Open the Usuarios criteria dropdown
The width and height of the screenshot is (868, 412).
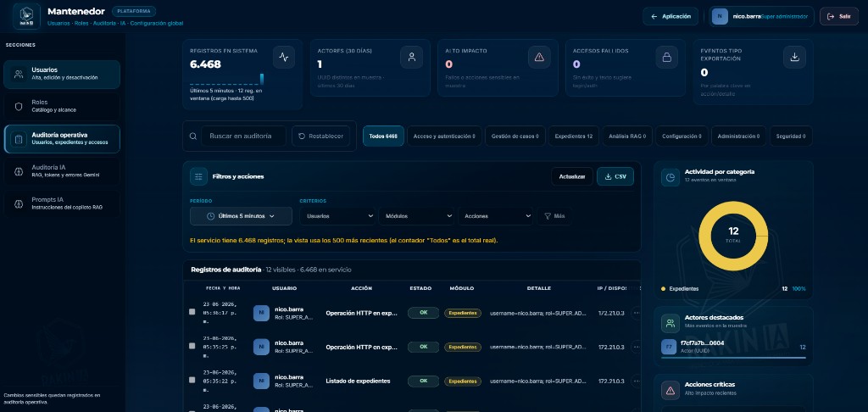click(x=337, y=216)
